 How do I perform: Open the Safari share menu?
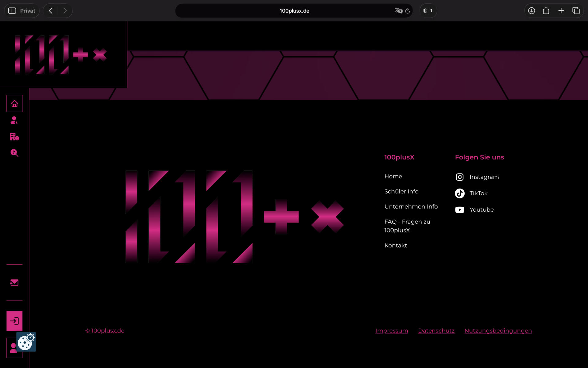pyautogui.click(x=546, y=11)
